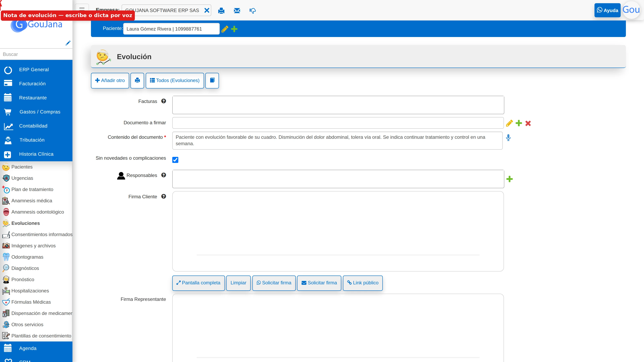Click the microphone dictation icon
The width and height of the screenshot is (644, 362).
click(508, 137)
